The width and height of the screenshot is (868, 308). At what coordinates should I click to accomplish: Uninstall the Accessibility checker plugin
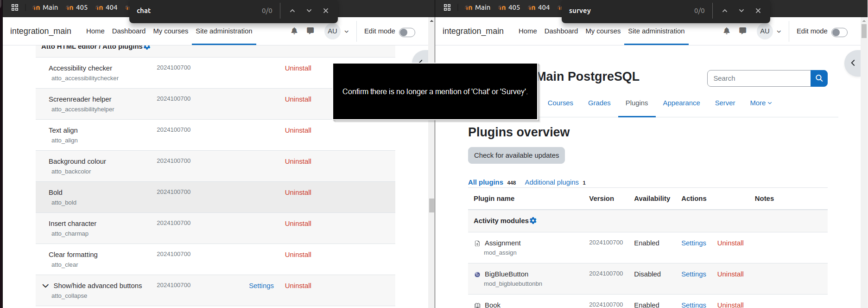point(298,68)
